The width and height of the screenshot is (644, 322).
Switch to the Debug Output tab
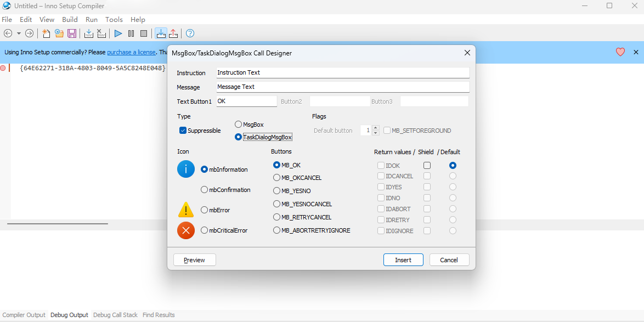click(69, 314)
